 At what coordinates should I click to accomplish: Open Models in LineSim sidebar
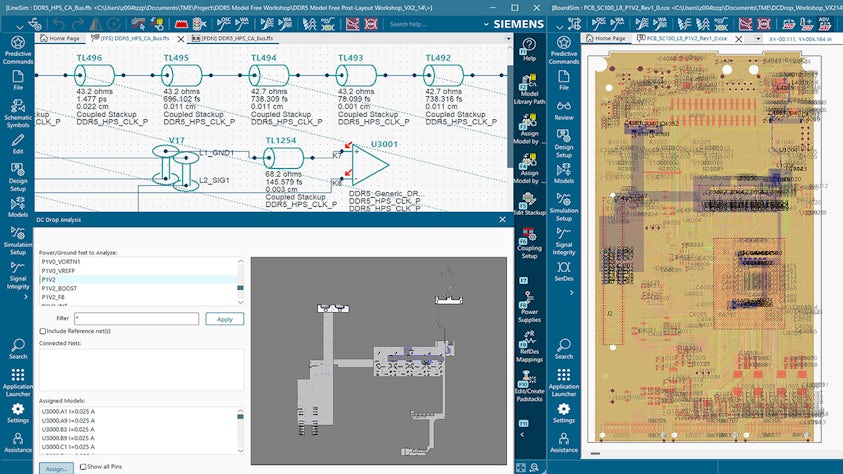(x=18, y=207)
